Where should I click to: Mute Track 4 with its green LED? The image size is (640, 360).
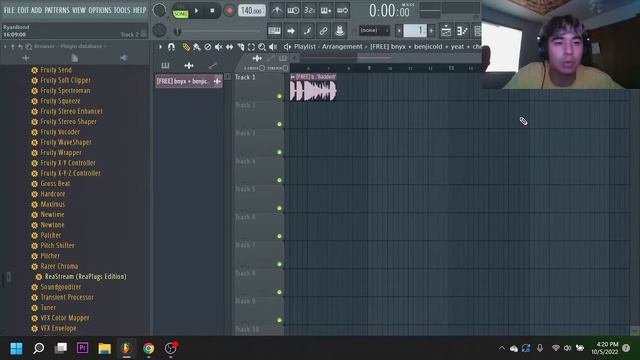click(x=280, y=180)
